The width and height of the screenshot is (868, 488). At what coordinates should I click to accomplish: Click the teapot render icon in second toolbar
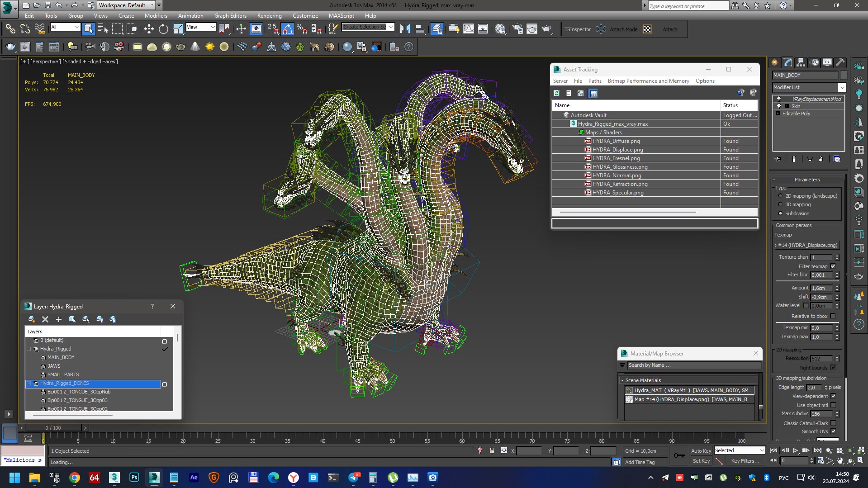tap(10, 47)
